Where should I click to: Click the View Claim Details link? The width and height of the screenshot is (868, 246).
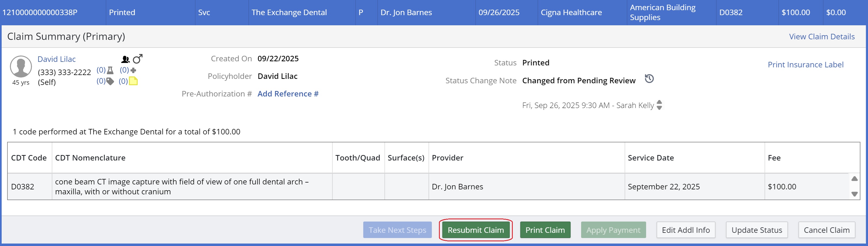pos(821,37)
